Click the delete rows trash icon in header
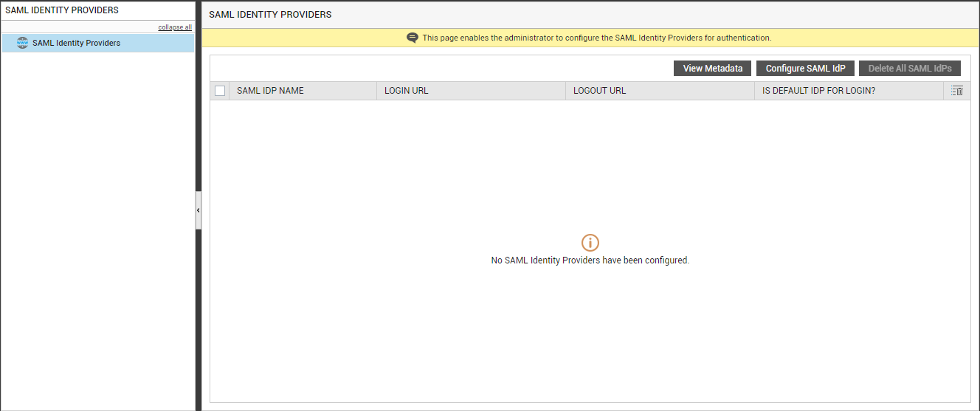The width and height of the screenshot is (980, 411). [957, 91]
